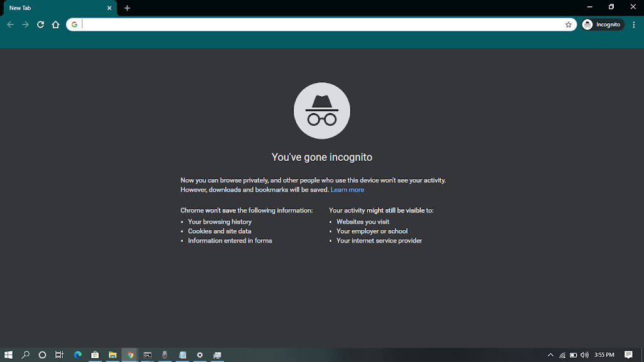
Task: Open a new tab with plus button
Action: pyautogui.click(x=127, y=8)
